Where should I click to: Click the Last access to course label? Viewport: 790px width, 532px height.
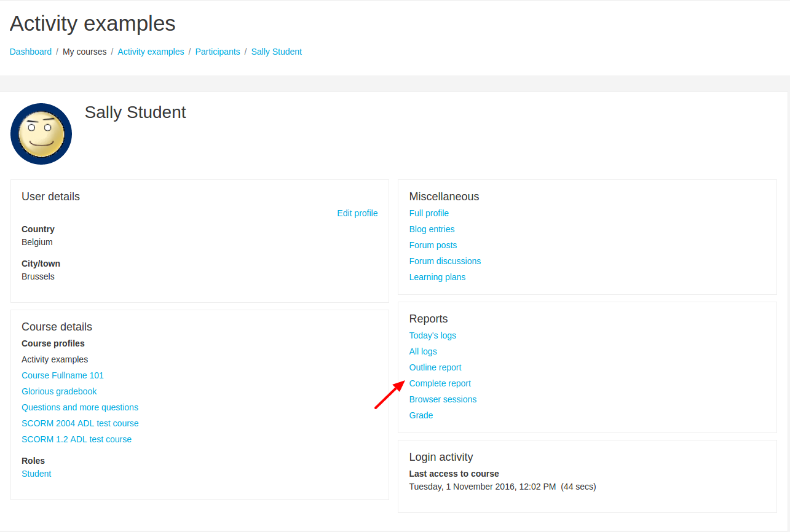click(x=454, y=474)
